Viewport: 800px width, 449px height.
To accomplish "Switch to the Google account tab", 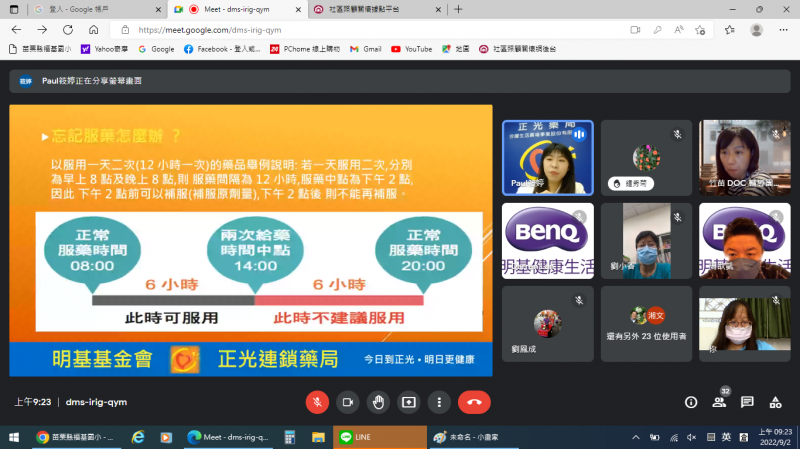I will 97,9.
